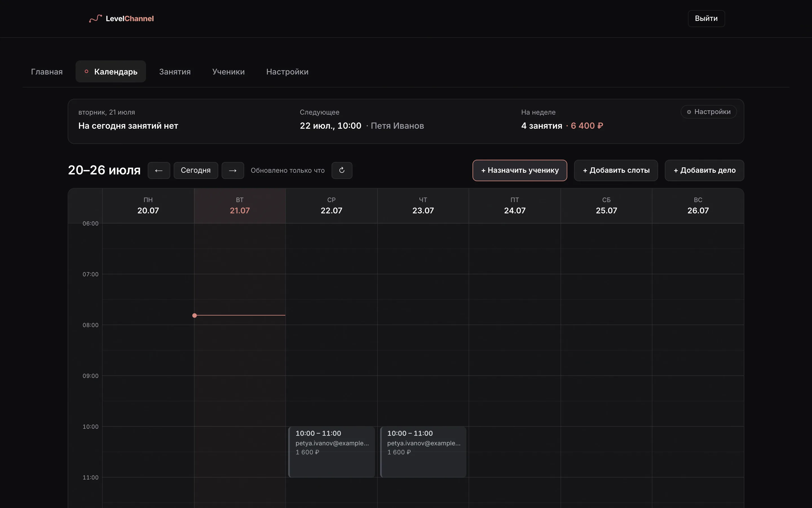Click next lesson '22 июл., 10:00' text
The width and height of the screenshot is (812, 508).
point(330,126)
